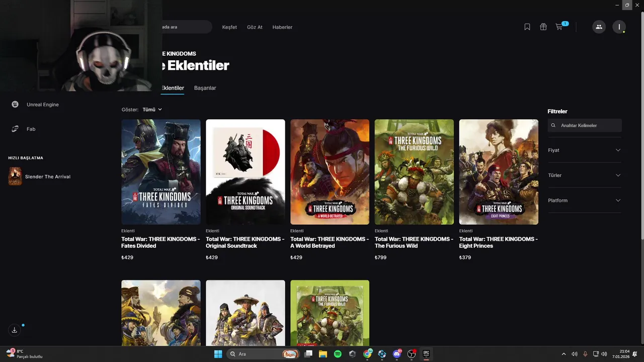Image resolution: width=644 pixels, height=362 pixels.
Task: Open Original Soundtrack cover thumbnail
Action: [x=246, y=172]
